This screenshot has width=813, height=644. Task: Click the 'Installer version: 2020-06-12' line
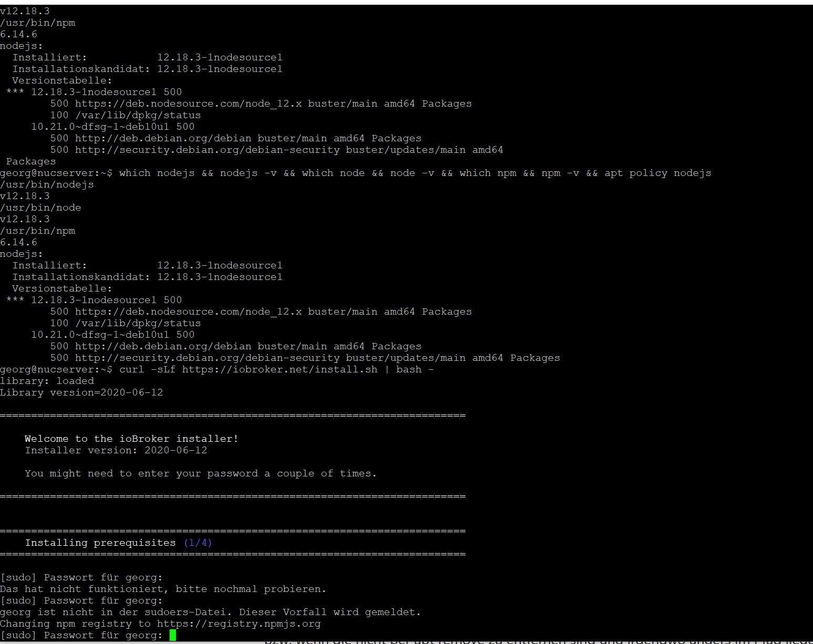point(116,451)
